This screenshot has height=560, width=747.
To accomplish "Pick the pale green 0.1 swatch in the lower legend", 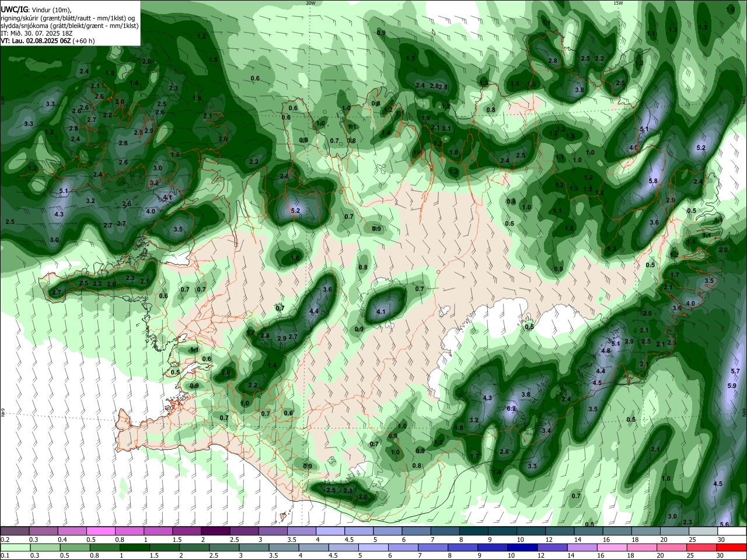I will 14,548.
